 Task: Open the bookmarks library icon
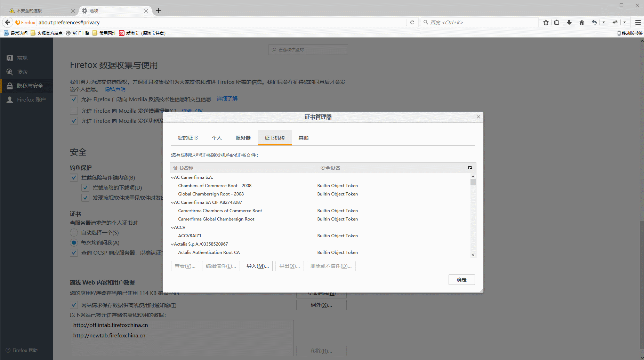tap(557, 22)
